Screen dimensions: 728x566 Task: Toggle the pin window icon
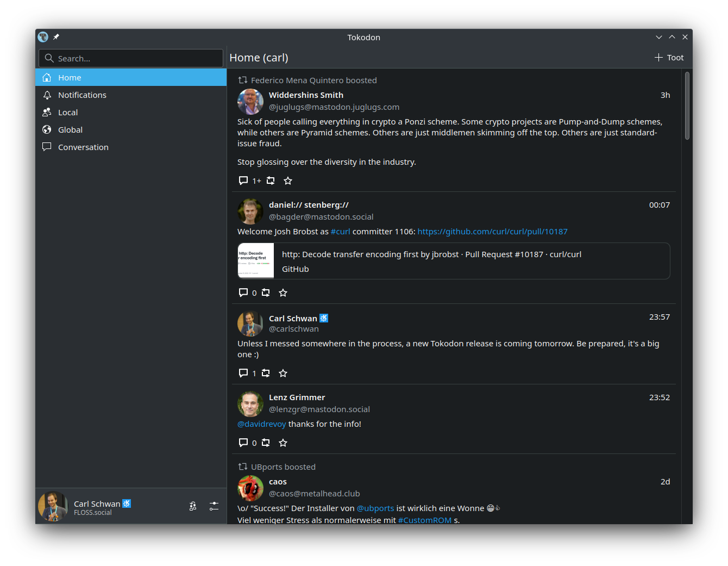pos(56,37)
